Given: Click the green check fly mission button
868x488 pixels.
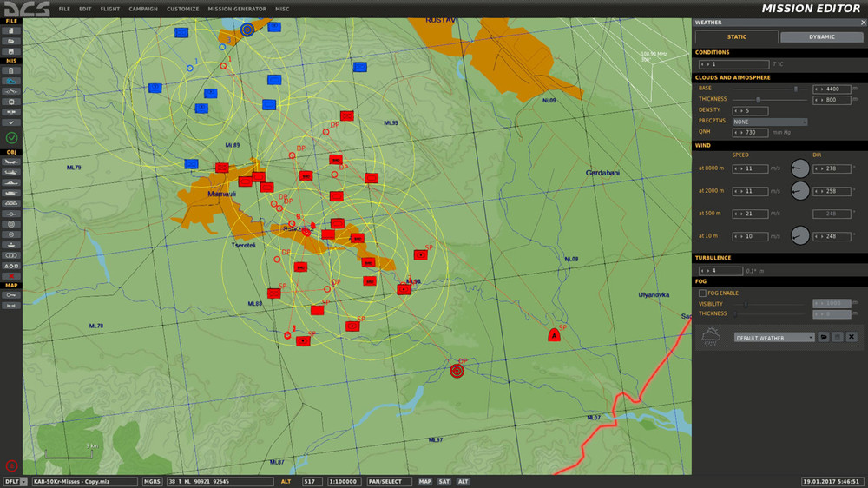Looking at the screenshot, I should coord(11,137).
